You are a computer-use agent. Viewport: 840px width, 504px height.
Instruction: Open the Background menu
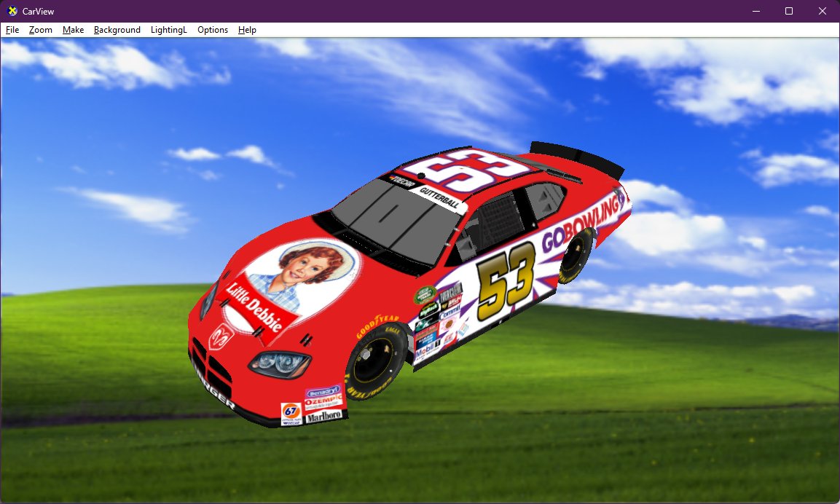click(x=117, y=30)
